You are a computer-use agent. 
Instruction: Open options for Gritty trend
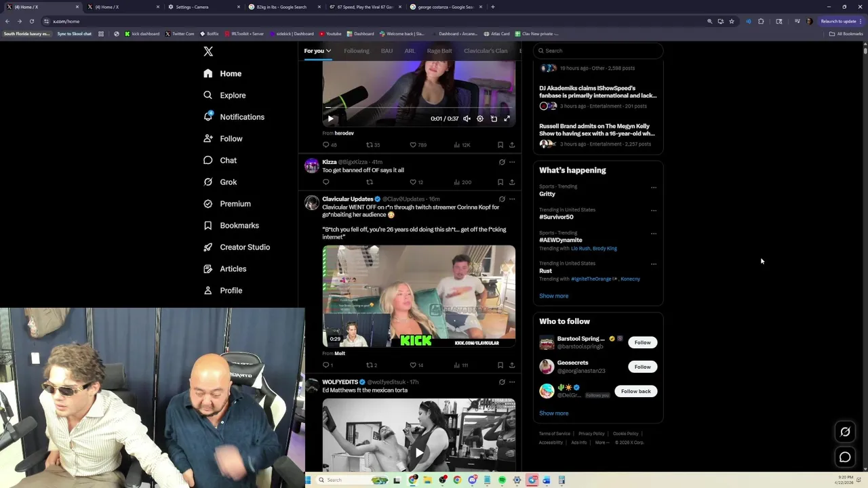pyautogui.click(x=654, y=187)
